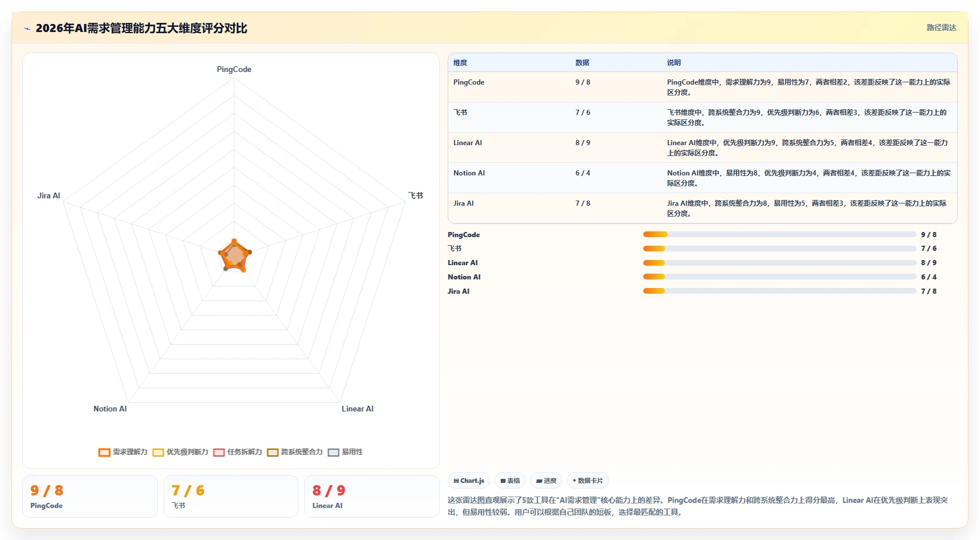The height and width of the screenshot is (540, 980).
Task: Click the PingCode progress bar
Action: 779,234
